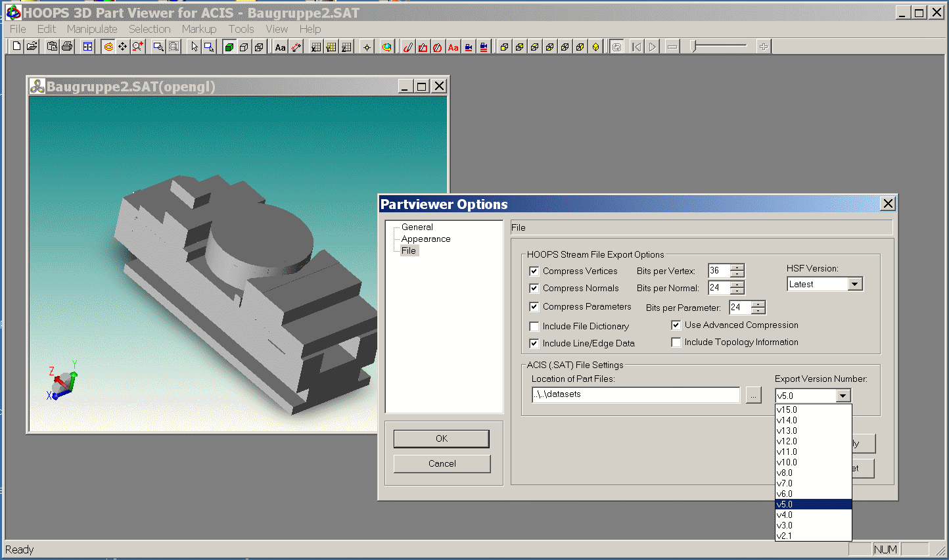Click the New file toolbar icon
Viewport: 949px width, 560px height.
click(x=16, y=47)
